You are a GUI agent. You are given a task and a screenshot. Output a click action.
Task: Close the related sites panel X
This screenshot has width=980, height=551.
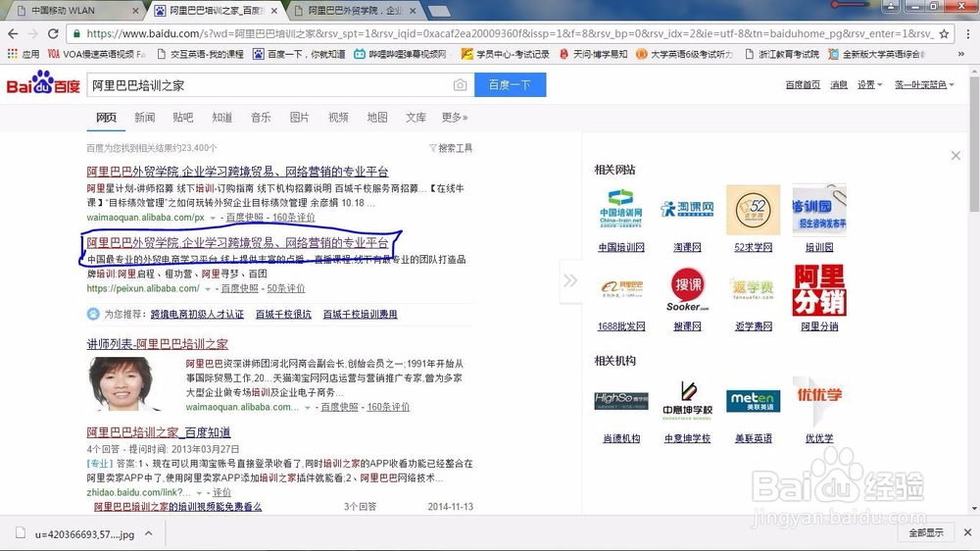click(x=955, y=155)
